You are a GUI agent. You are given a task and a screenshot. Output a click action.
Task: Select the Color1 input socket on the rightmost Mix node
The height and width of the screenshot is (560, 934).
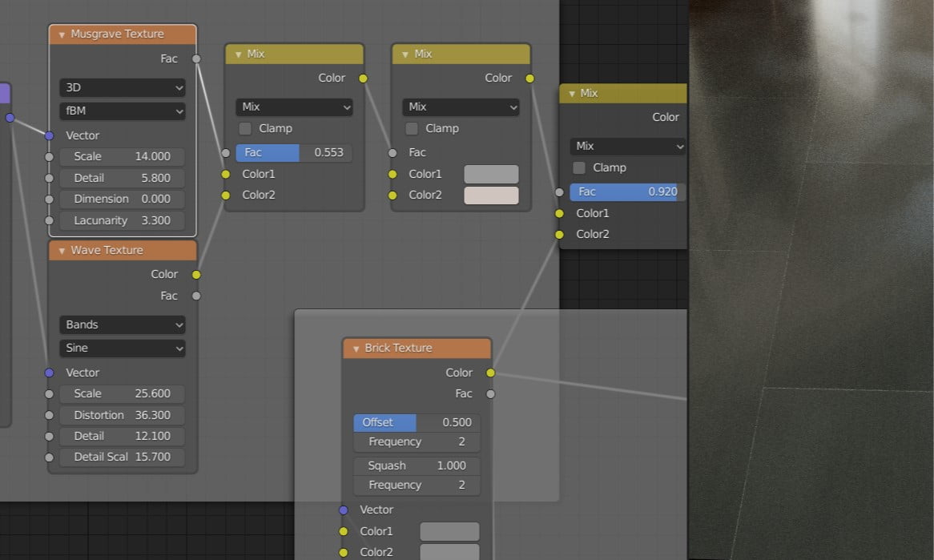pyautogui.click(x=558, y=213)
